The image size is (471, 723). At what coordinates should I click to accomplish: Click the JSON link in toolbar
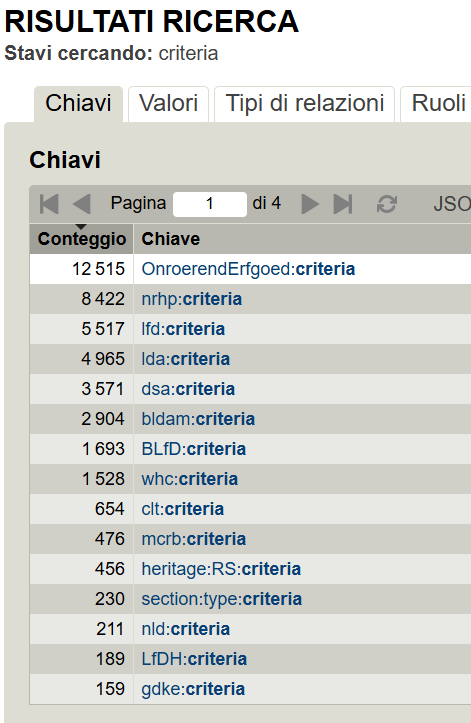tap(452, 204)
